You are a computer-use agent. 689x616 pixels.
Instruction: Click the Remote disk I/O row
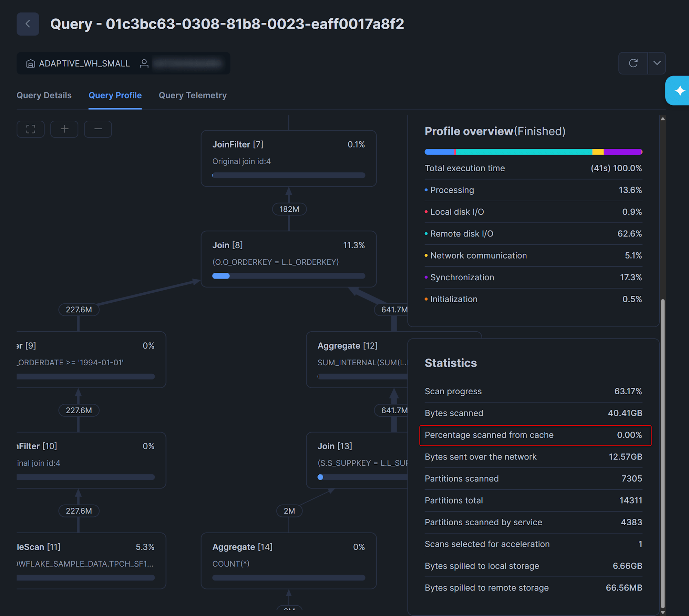(x=533, y=234)
